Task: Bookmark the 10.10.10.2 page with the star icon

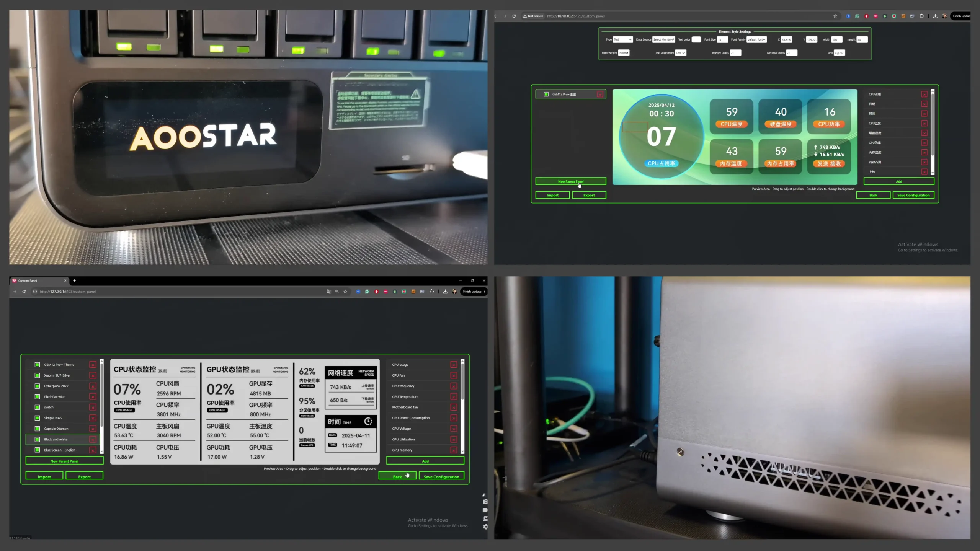Action: [x=835, y=16]
